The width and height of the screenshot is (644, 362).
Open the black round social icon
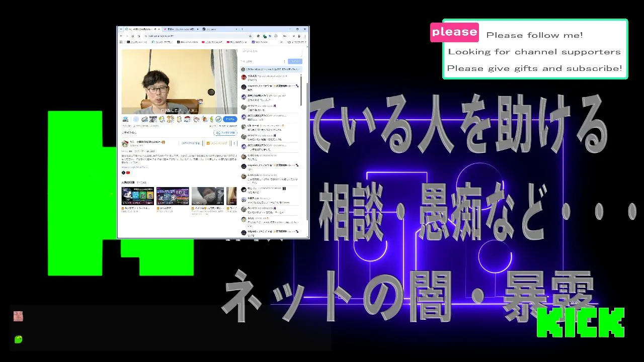(x=123, y=172)
